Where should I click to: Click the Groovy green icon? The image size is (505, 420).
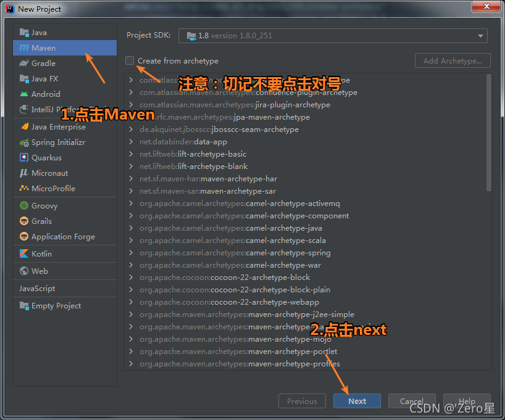pyautogui.click(x=24, y=205)
